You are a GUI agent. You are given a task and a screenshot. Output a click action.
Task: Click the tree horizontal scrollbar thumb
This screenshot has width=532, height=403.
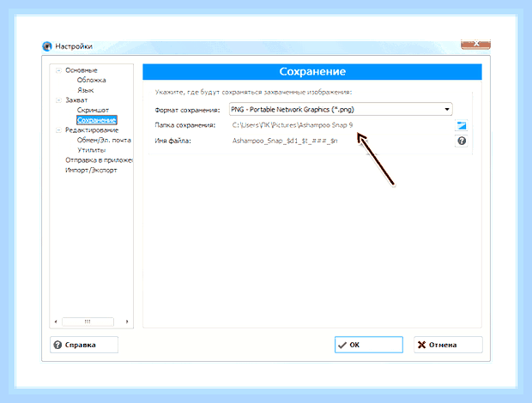click(x=88, y=322)
